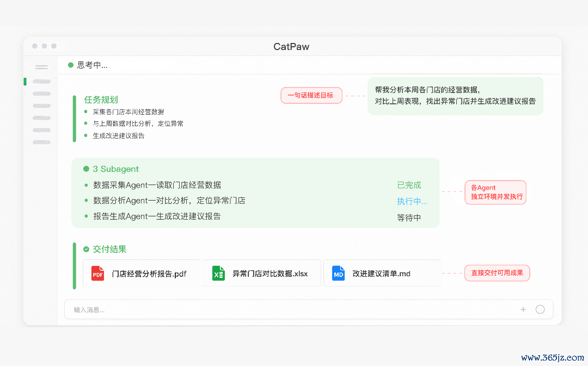Select the 数据采集Agent row
Viewport: 588px width, 366px height.
tap(157, 185)
